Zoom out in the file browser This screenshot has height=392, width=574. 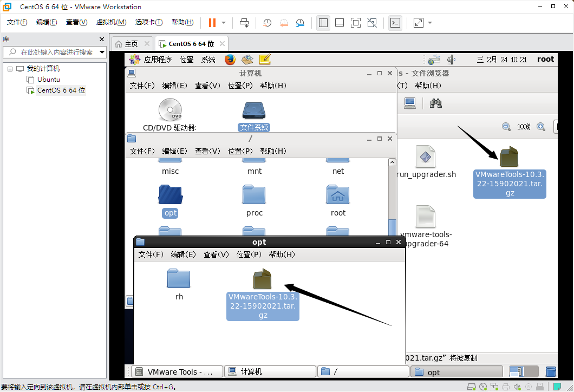click(x=506, y=127)
